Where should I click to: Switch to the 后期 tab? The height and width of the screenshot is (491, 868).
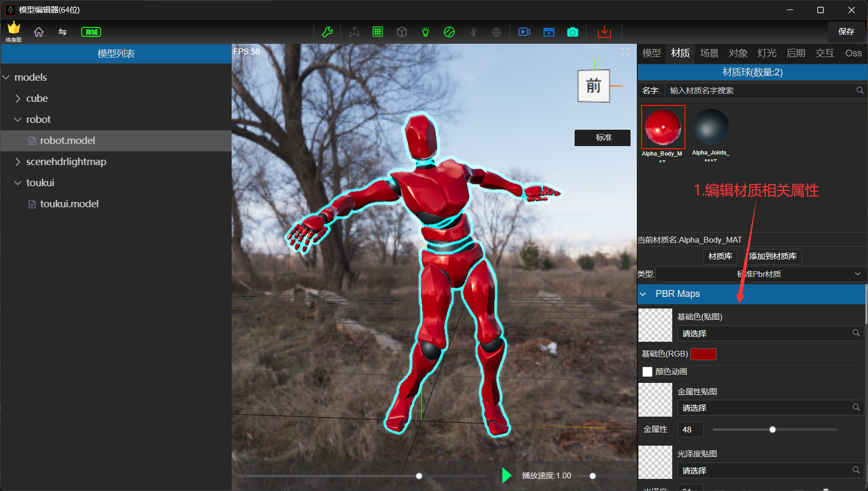pyautogui.click(x=796, y=53)
